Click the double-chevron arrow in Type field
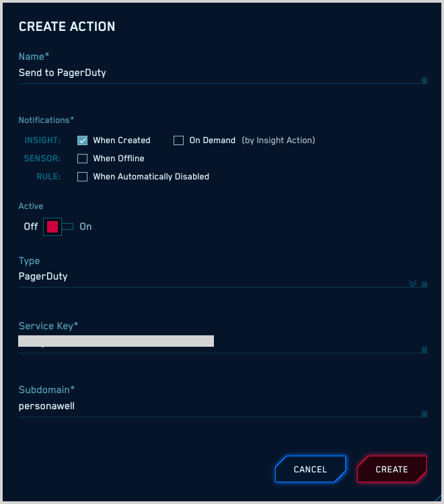The image size is (444, 504). pos(413,284)
